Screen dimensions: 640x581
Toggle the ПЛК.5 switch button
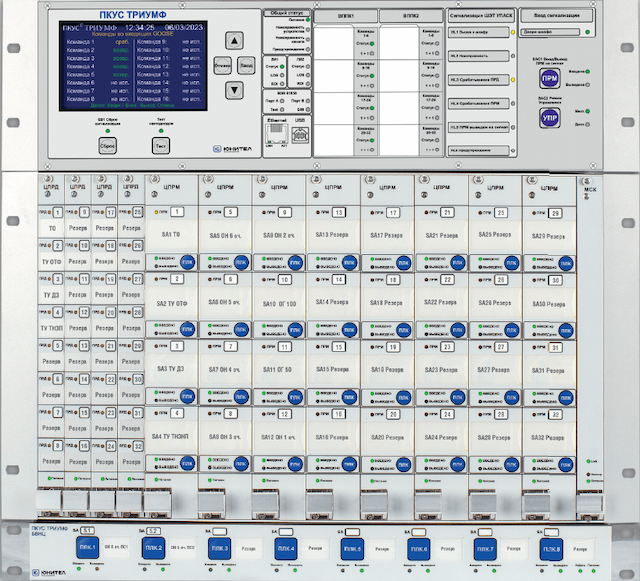click(x=351, y=549)
